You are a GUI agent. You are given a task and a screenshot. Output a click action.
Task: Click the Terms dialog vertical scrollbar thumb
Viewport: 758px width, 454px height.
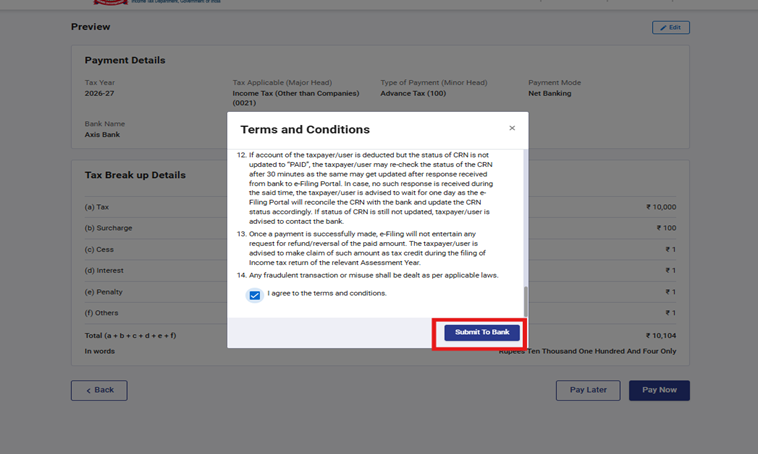(x=525, y=300)
